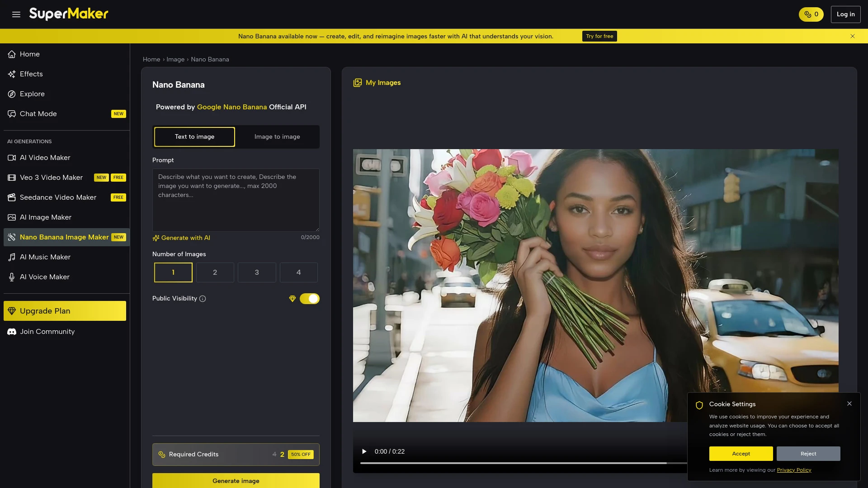Select the Explore compass icon
868x488 pixels.
12,94
